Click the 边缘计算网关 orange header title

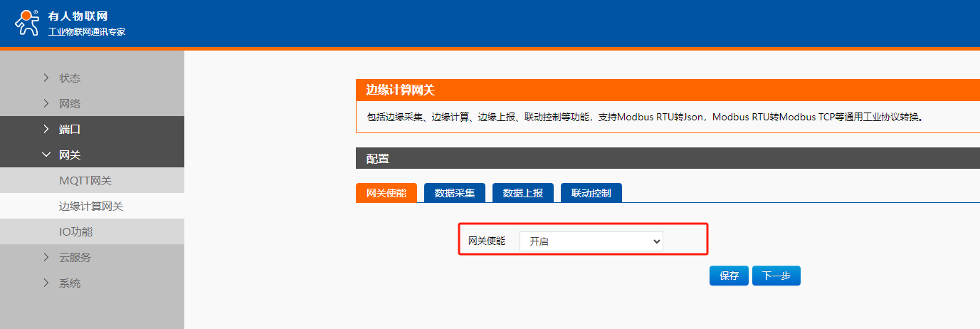coord(400,90)
